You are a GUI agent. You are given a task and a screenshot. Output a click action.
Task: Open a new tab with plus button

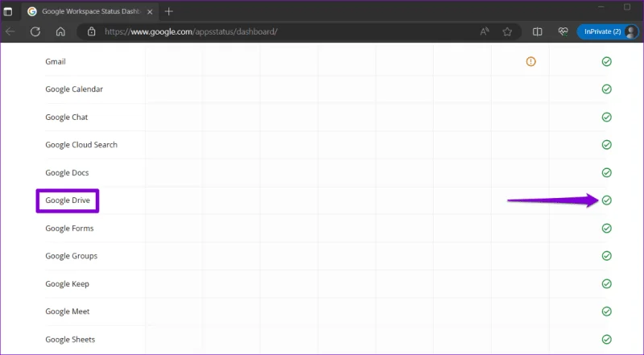point(169,11)
